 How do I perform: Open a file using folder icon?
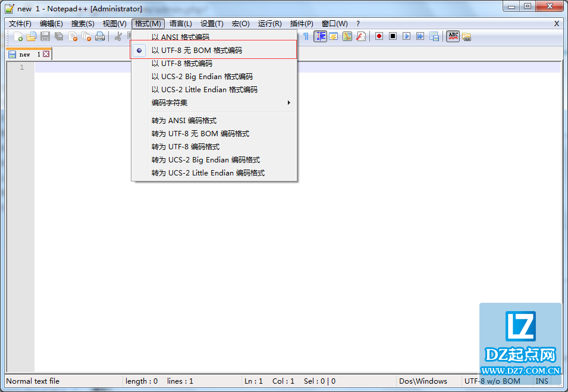coord(32,37)
